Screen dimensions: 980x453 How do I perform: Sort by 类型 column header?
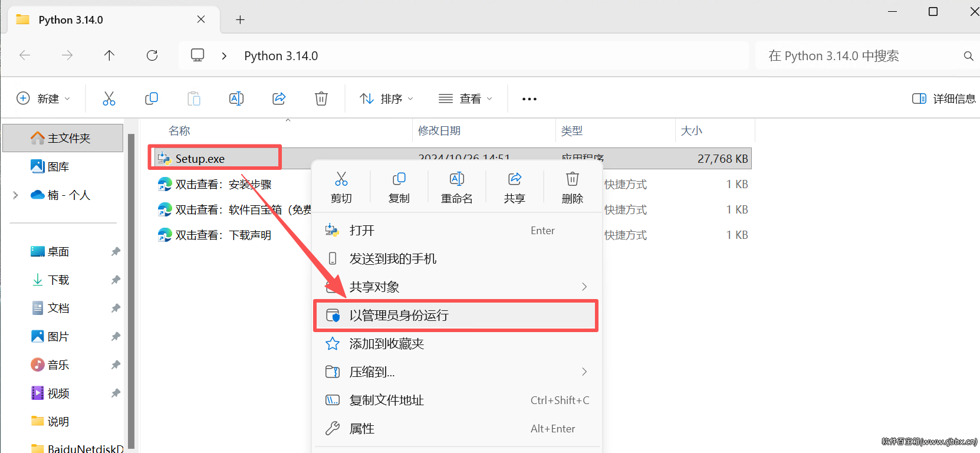coord(572,131)
